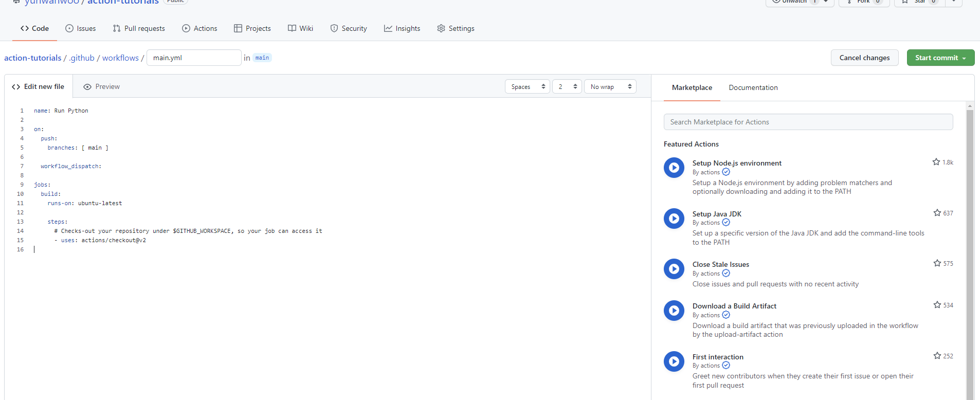Open the No wrap mode dropdown
Image resolution: width=980 pixels, height=400 pixels.
(x=610, y=86)
